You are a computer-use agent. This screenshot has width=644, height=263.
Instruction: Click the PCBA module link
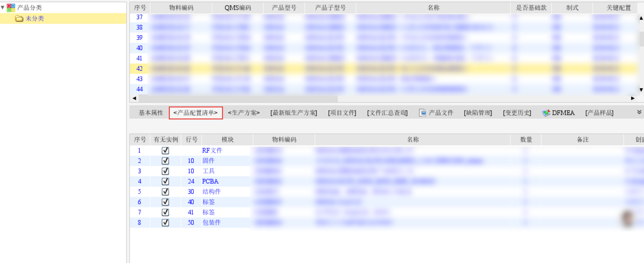pos(210,181)
